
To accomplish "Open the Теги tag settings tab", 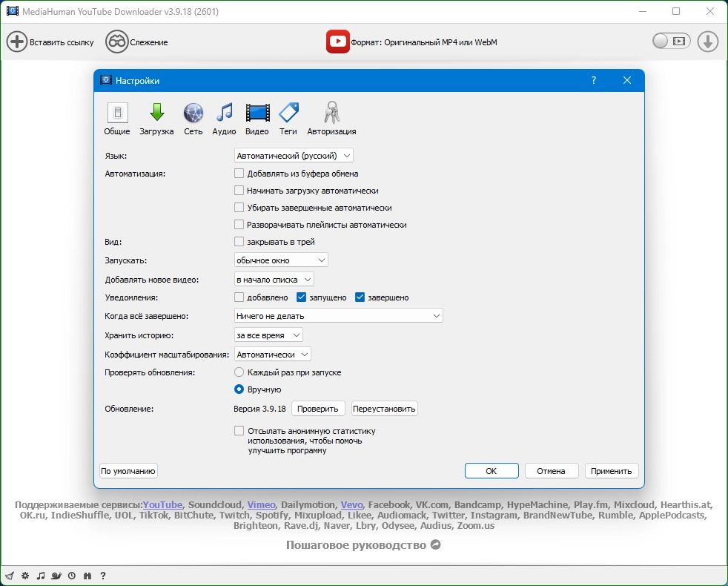I will pos(288,119).
